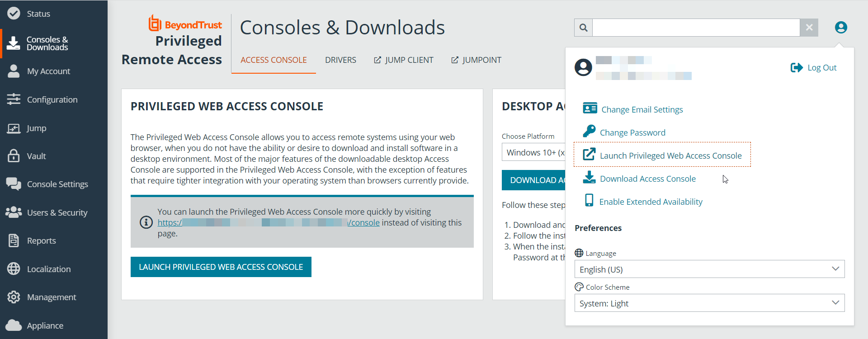Click the Localization globe icon
The image size is (868, 339).
pos(14,268)
